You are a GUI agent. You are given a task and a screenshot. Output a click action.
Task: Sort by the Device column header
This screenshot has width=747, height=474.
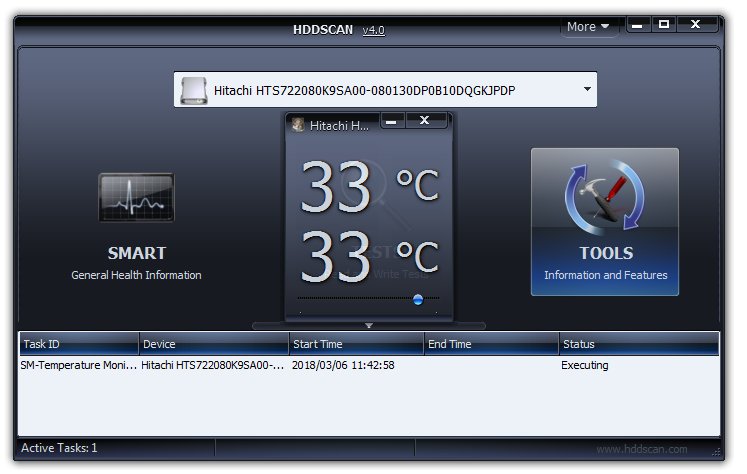point(213,344)
